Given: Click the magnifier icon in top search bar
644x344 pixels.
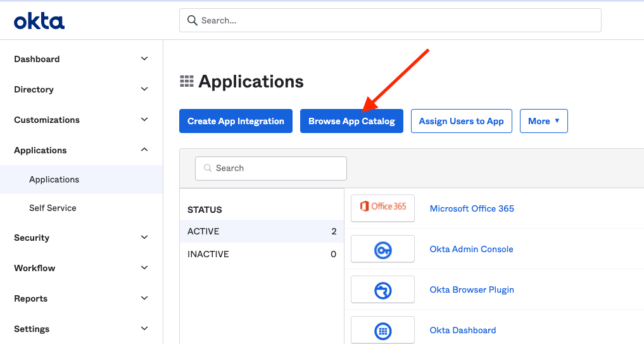Looking at the screenshot, I should pos(193,20).
